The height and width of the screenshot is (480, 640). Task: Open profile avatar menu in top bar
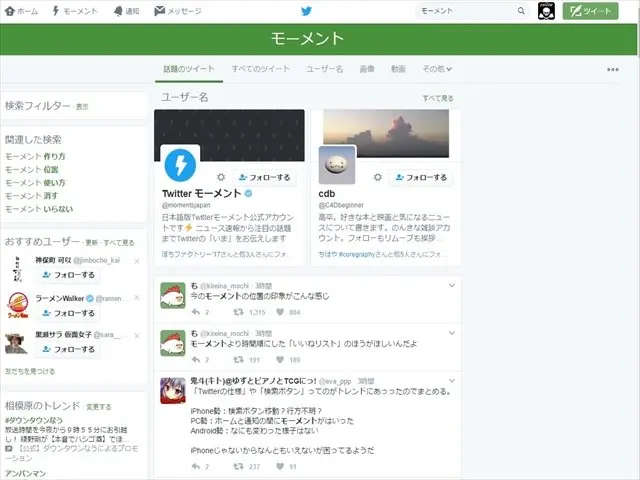(x=546, y=11)
